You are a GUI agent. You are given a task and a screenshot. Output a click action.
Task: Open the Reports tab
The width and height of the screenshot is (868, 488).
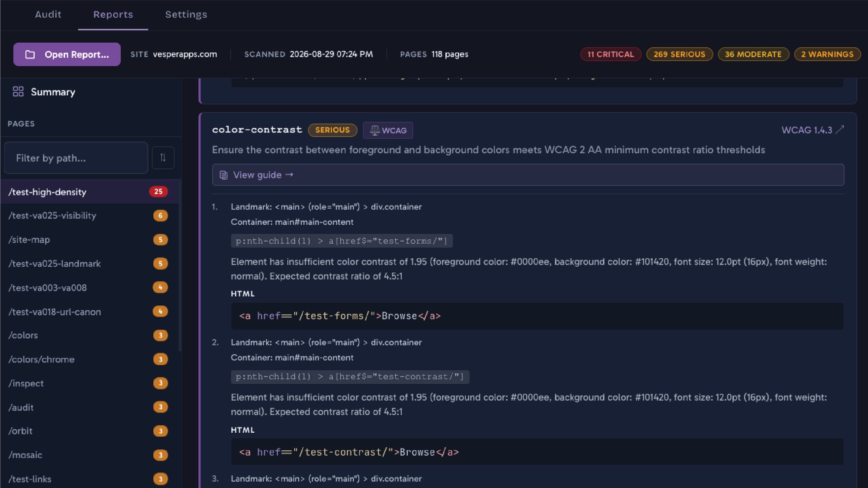point(113,14)
